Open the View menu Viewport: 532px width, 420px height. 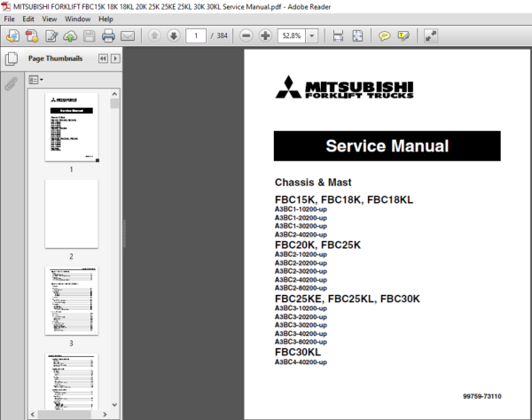click(49, 19)
